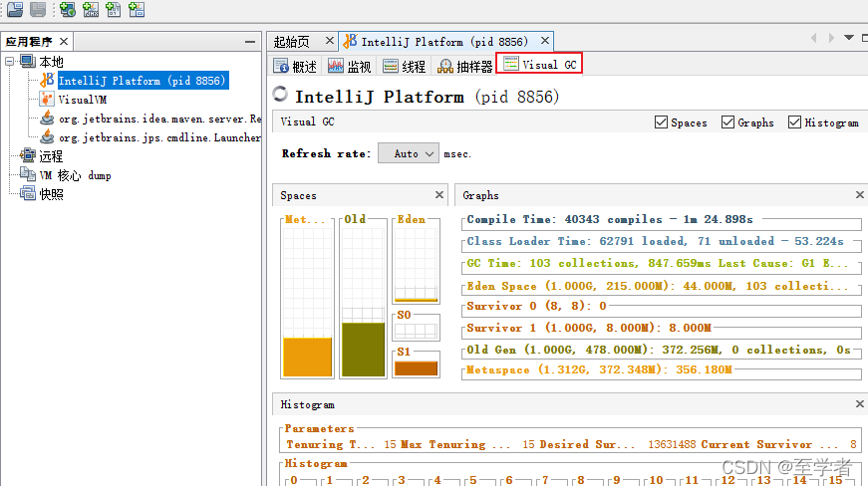The width and height of the screenshot is (868, 486).
Task: Click the Load snapshot toolbar icon
Action: pyautogui.click(x=15, y=9)
